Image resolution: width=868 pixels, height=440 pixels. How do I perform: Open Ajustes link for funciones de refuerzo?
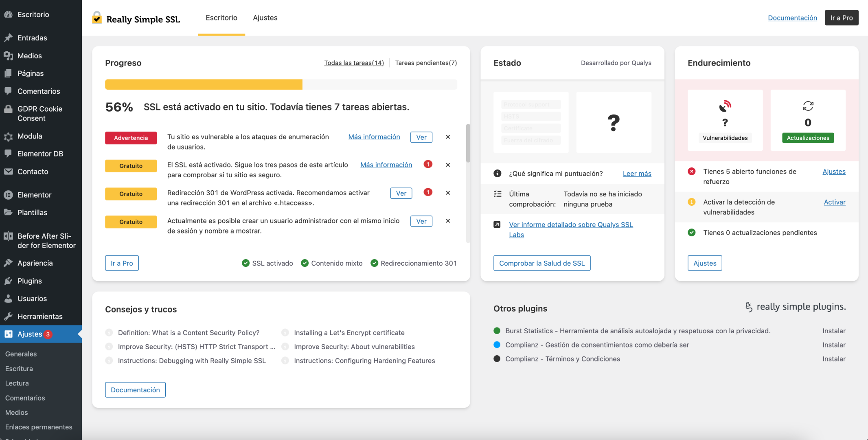point(834,172)
